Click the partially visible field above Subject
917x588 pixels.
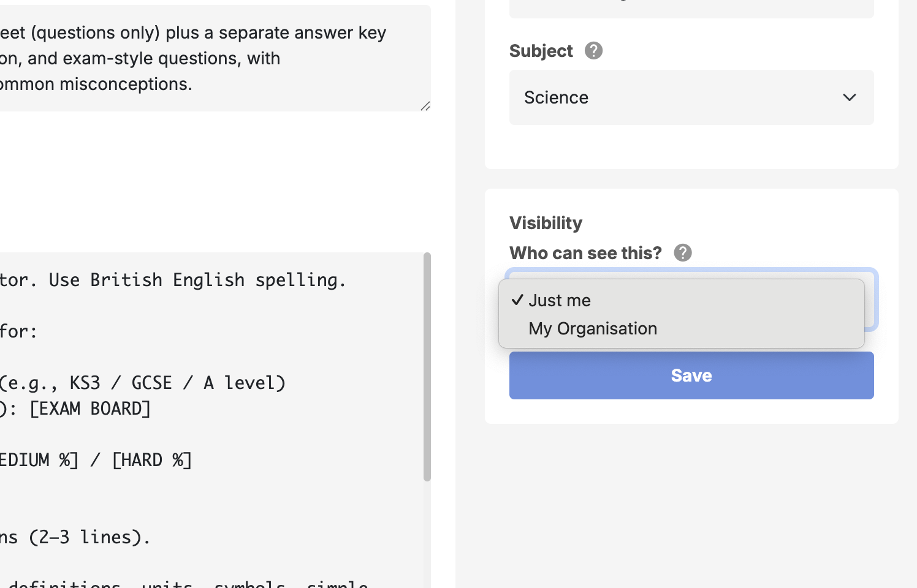click(691, 9)
